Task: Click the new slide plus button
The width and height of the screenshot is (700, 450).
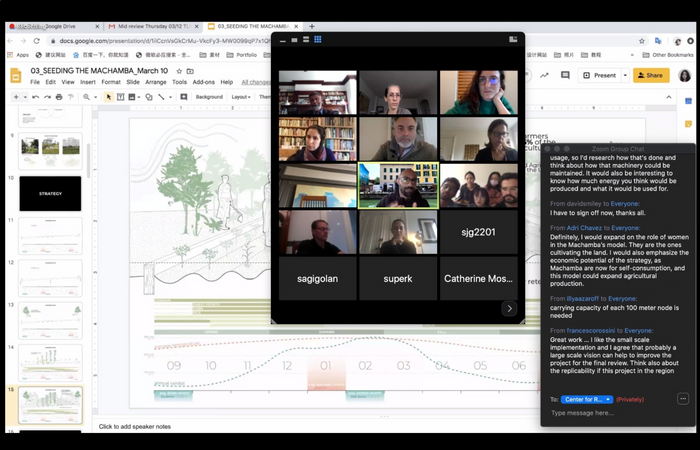Action: [17, 97]
